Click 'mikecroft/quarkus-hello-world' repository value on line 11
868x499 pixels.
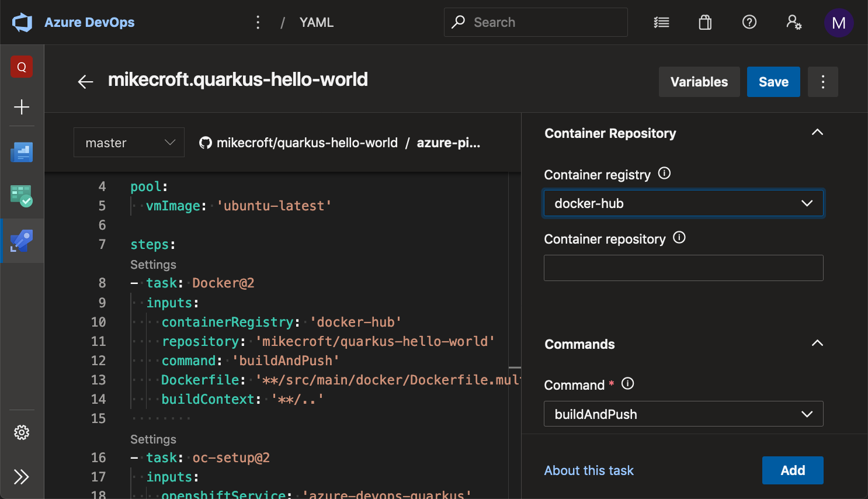(375, 341)
